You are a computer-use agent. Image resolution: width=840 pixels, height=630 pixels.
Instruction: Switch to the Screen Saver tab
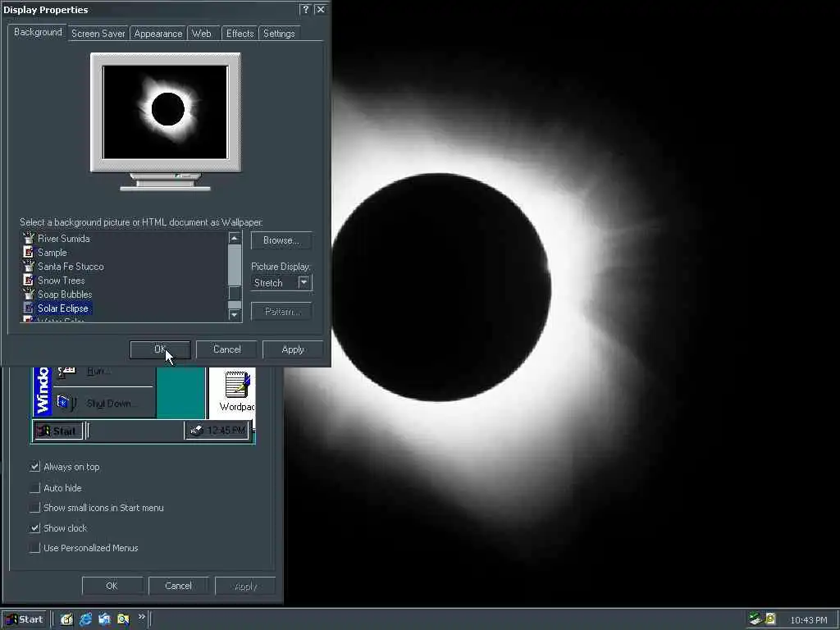point(98,33)
